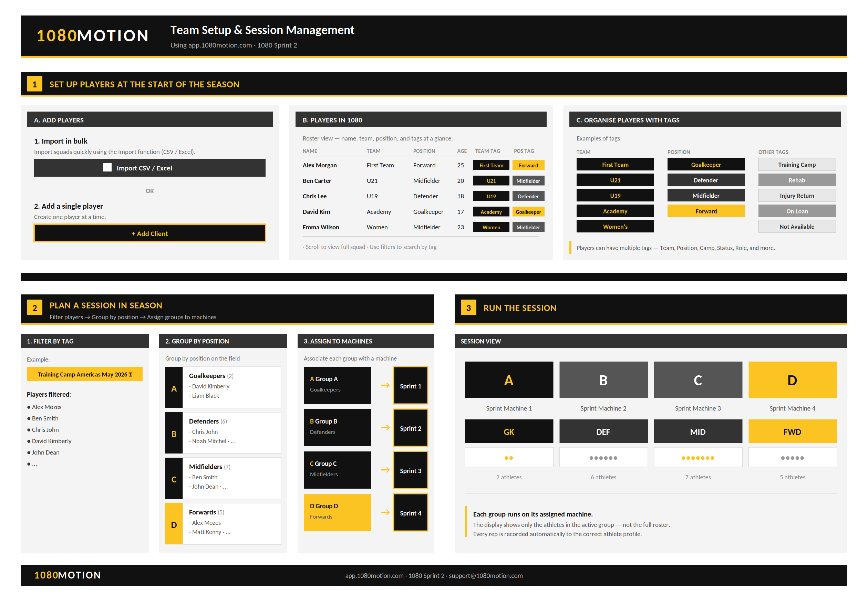This screenshot has width=868, height=594.
Task: Select the U19 tag under Examples of tags
Action: pos(615,195)
